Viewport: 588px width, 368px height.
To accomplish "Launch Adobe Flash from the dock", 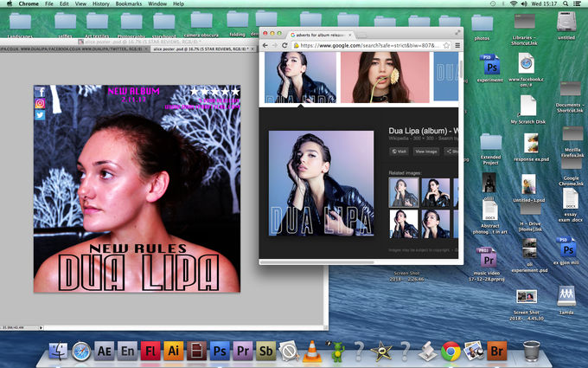I will click(x=150, y=351).
